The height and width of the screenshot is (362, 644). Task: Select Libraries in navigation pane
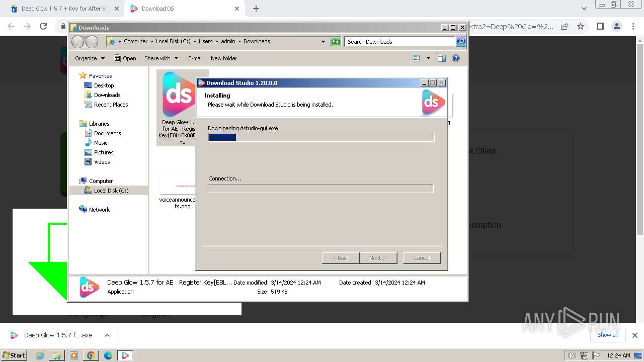[x=99, y=124]
